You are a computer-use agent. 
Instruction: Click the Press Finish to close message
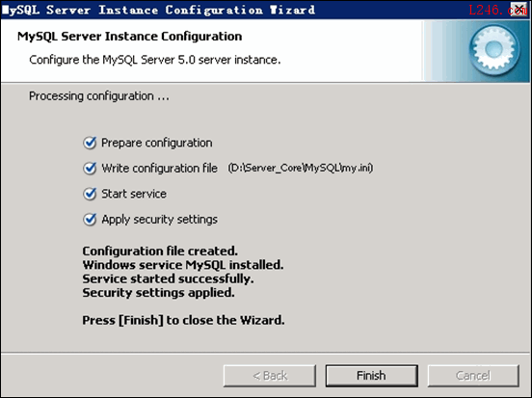(x=183, y=320)
